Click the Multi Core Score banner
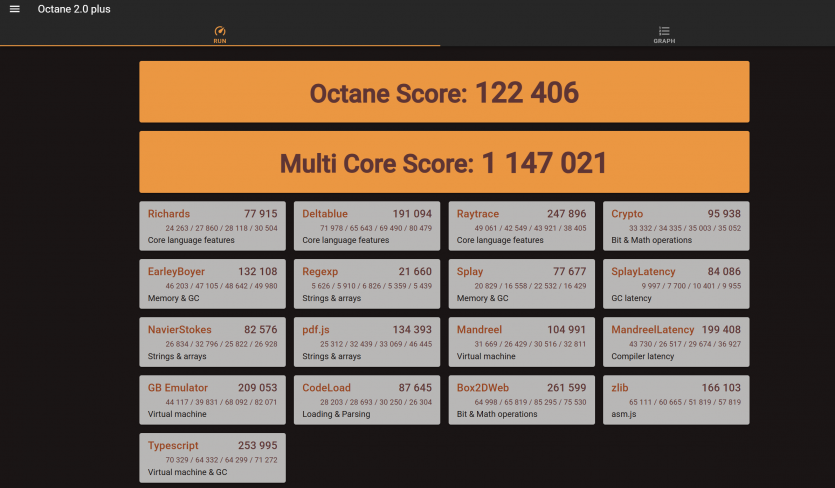This screenshot has height=488, width=835. point(444,162)
